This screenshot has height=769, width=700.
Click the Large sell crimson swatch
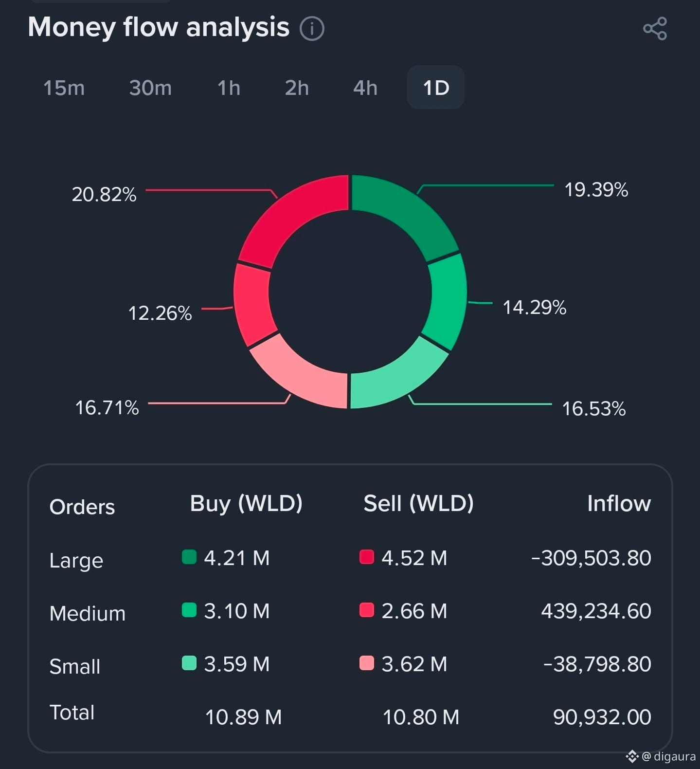[x=366, y=557]
